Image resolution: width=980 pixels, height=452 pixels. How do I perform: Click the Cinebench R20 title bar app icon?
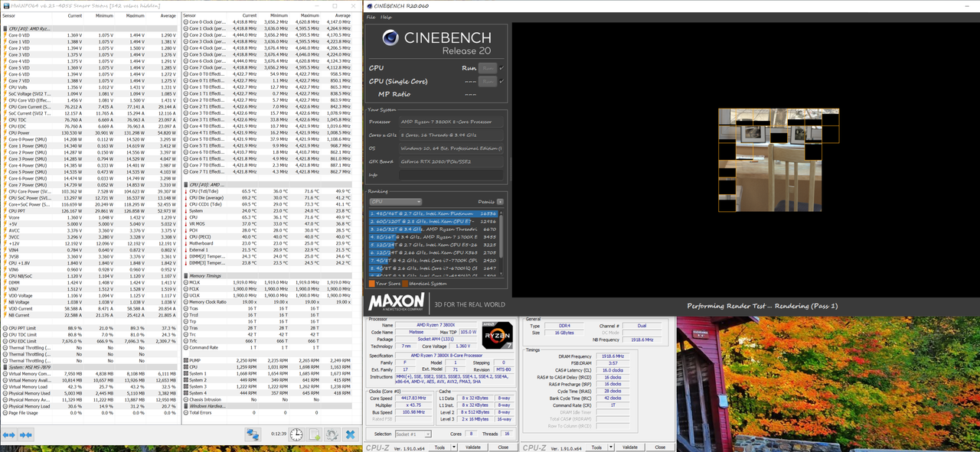coord(369,5)
